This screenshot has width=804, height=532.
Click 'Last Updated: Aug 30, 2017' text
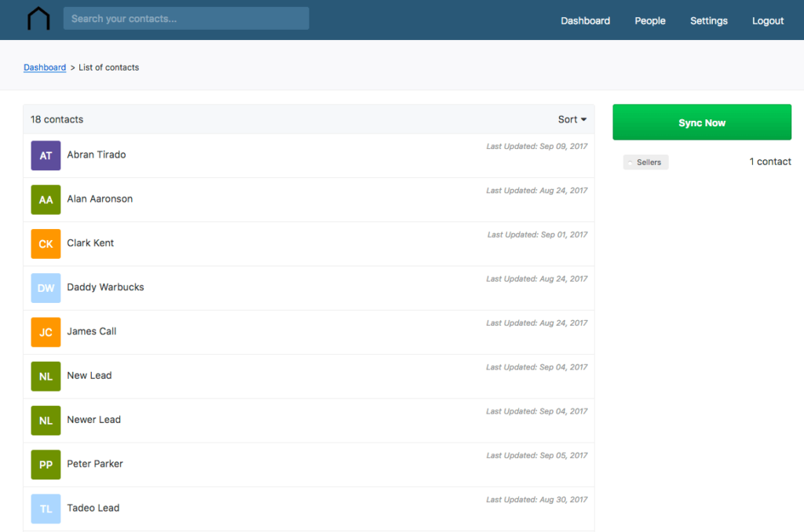click(x=537, y=499)
